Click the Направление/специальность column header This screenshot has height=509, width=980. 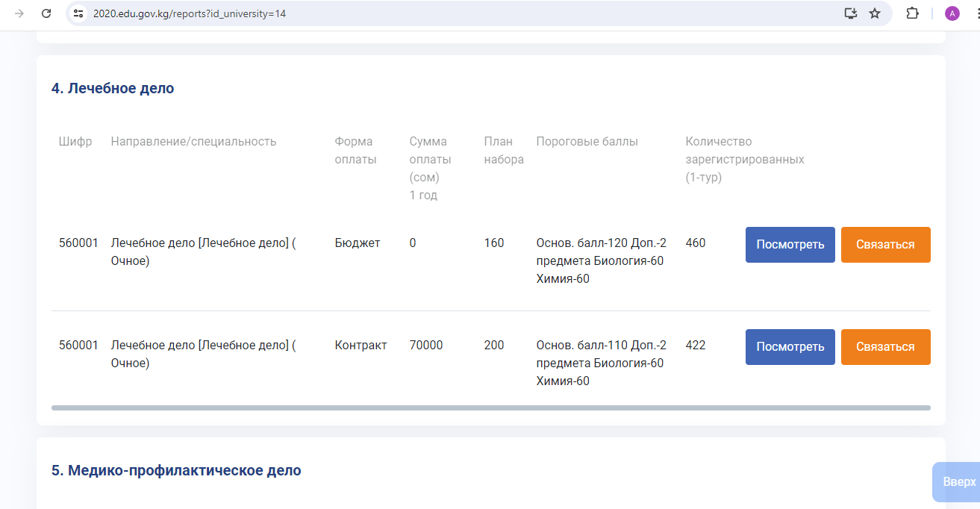(194, 142)
